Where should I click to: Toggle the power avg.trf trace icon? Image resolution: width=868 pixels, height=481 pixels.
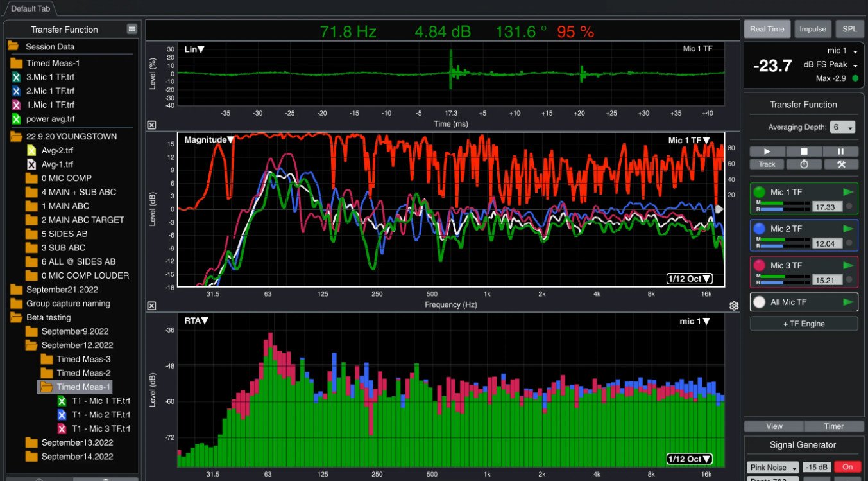pos(17,119)
